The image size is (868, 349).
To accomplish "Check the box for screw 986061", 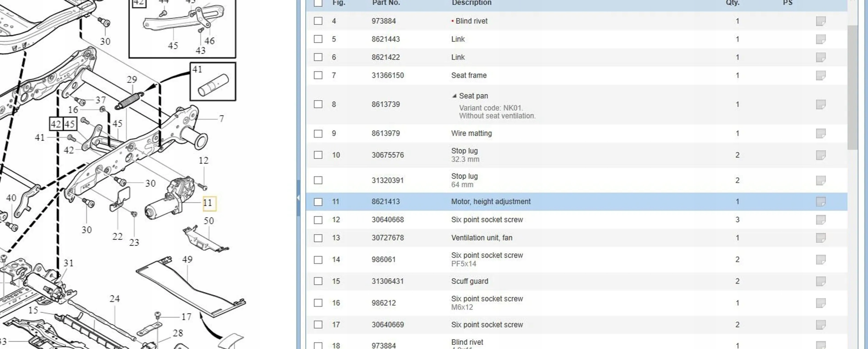I will (318, 260).
